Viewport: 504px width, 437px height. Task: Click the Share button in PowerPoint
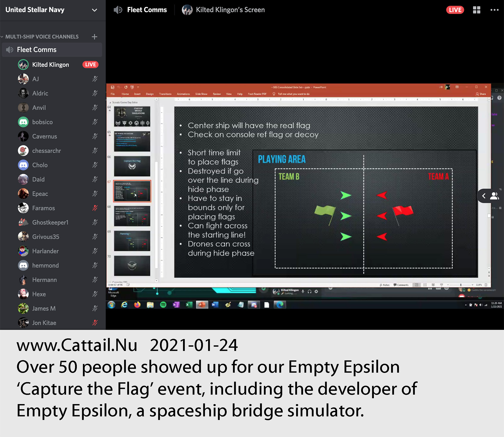[x=481, y=94]
